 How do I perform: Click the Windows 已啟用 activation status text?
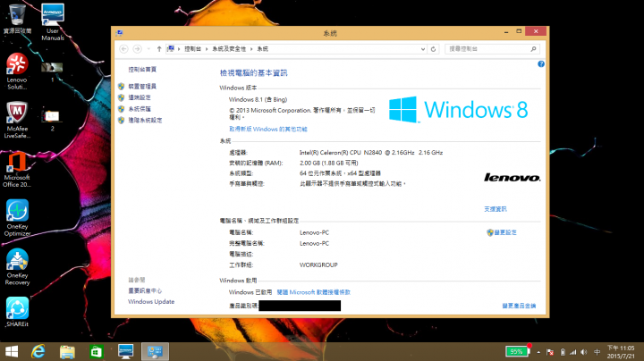click(x=250, y=292)
